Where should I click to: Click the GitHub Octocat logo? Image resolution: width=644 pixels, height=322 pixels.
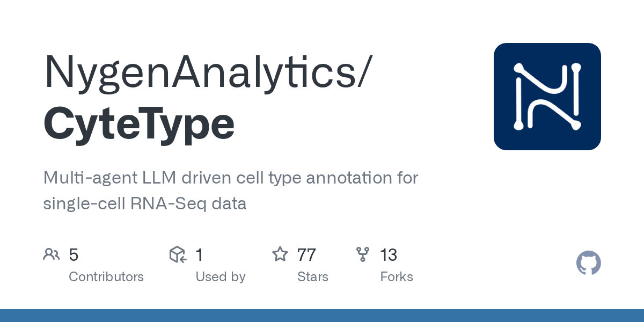(588, 264)
